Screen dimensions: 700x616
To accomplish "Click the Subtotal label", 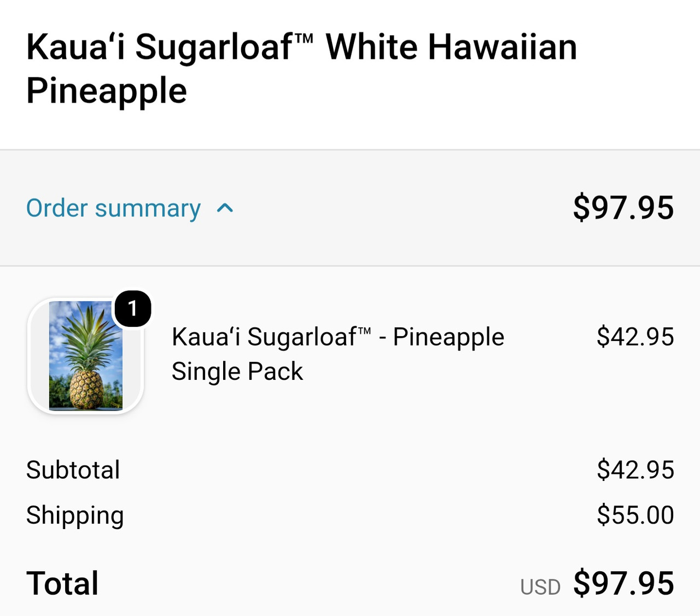I will pyautogui.click(x=73, y=470).
